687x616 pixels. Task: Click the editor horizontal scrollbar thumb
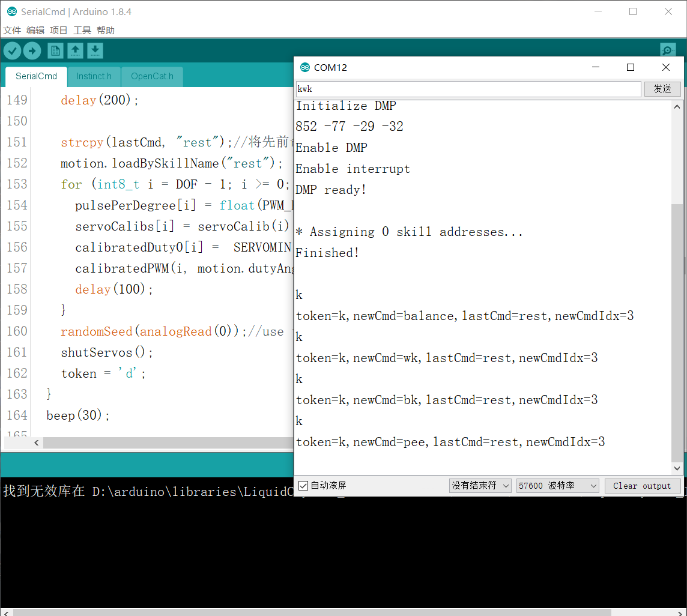point(168,442)
